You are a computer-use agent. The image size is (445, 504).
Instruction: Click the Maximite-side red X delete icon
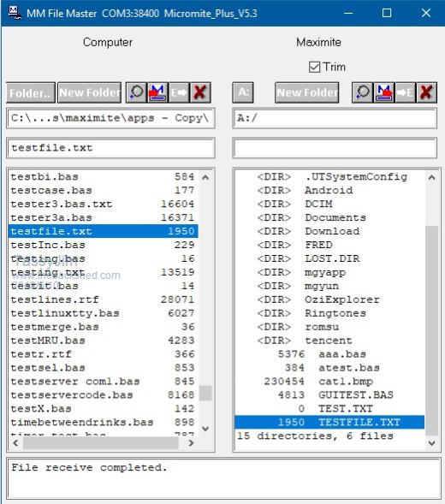pyautogui.click(x=427, y=92)
